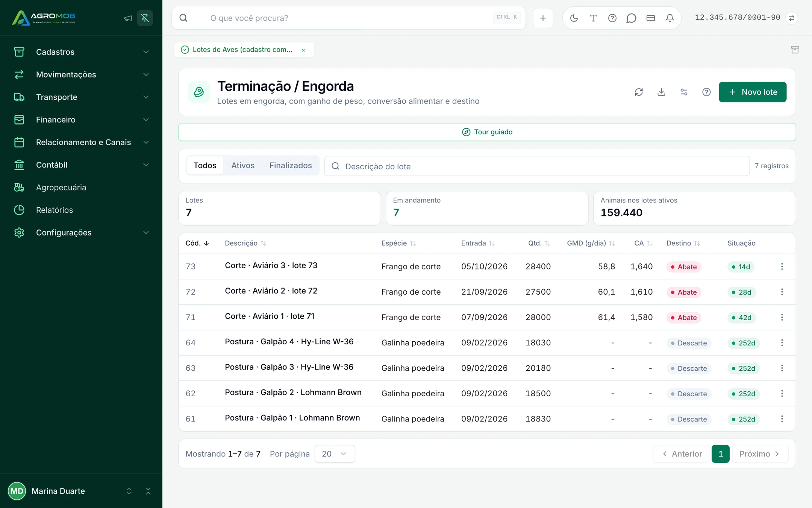Expand the Movimentações menu
This screenshot has width=812, height=508.
coord(81,75)
